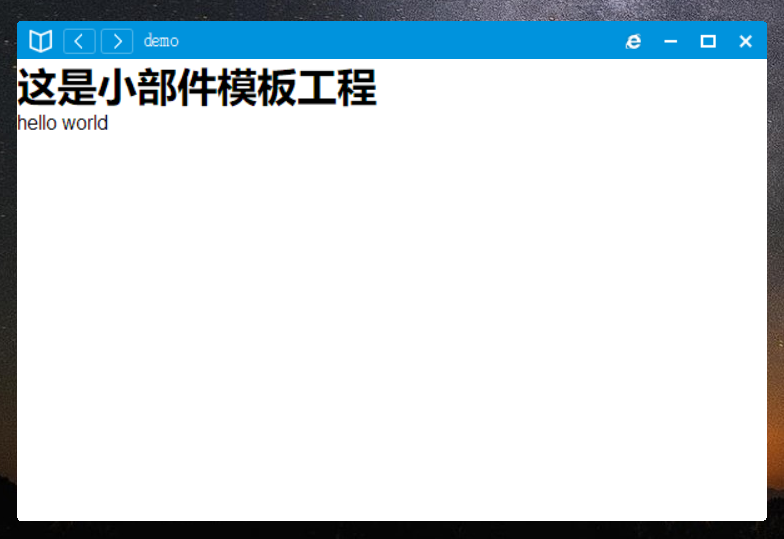This screenshot has height=539, width=784.
Task: Open page in Internet Explorer icon
Action: [633, 41]
